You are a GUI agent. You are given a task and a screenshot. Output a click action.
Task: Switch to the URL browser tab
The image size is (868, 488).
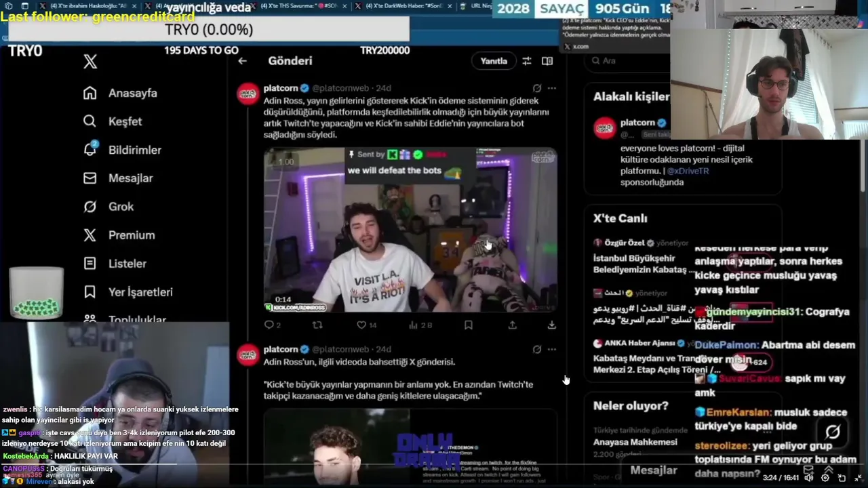pyautogui.click(x=475, y=6)
